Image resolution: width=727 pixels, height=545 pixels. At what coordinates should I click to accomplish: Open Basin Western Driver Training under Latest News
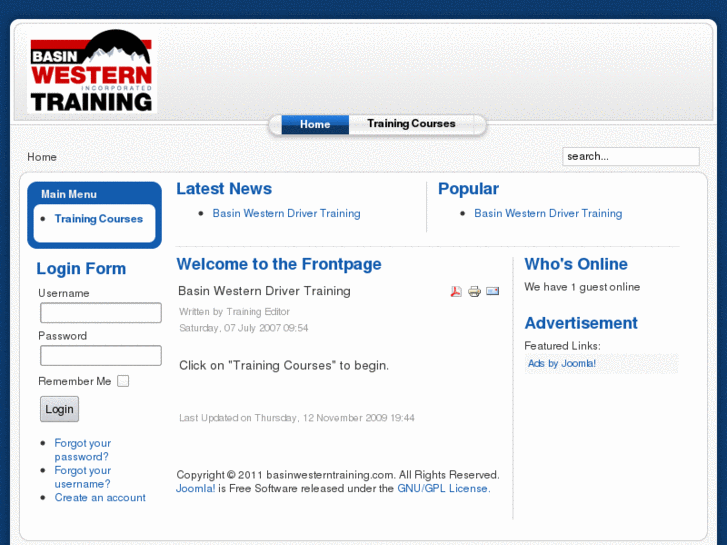[x=286, y=213]
